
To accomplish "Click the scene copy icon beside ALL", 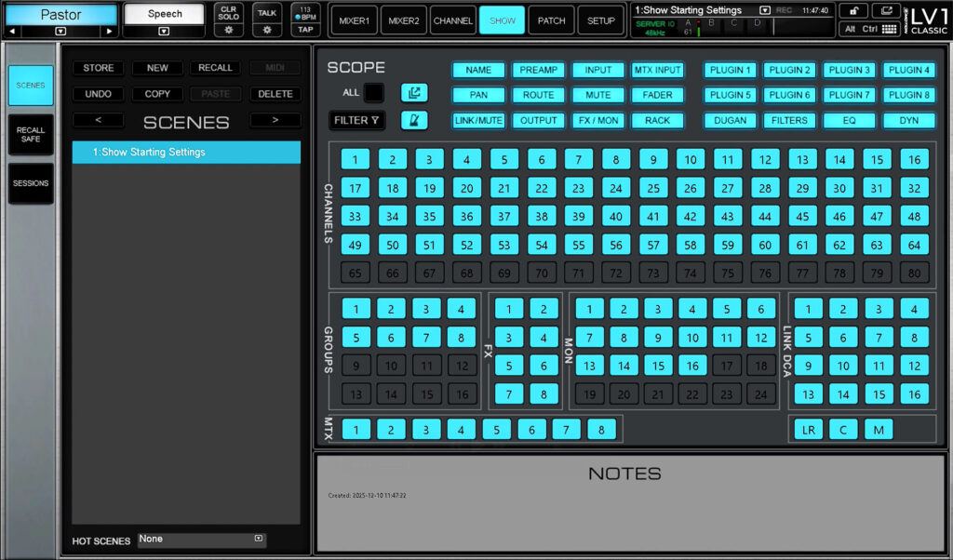I will (414, 93).
